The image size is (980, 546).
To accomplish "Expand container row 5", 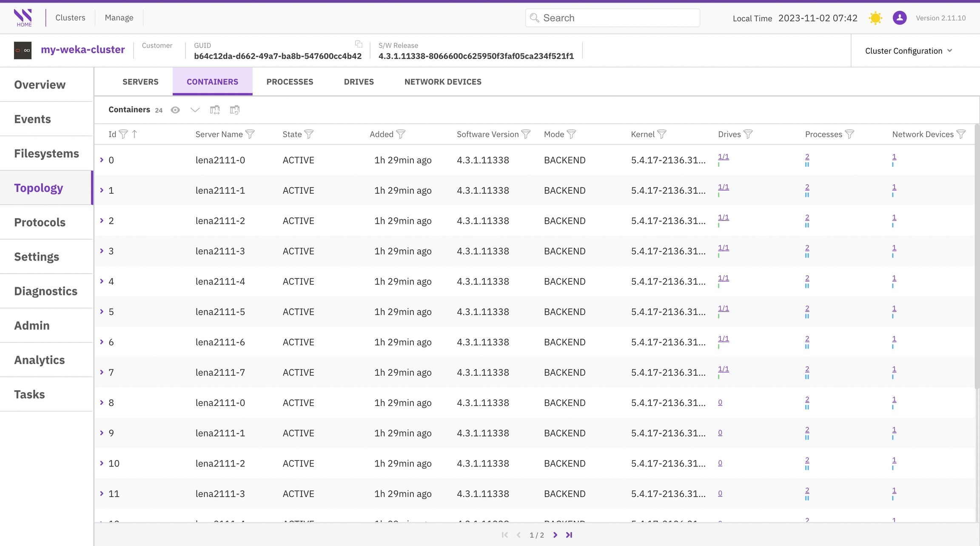I will coord(102,312).
